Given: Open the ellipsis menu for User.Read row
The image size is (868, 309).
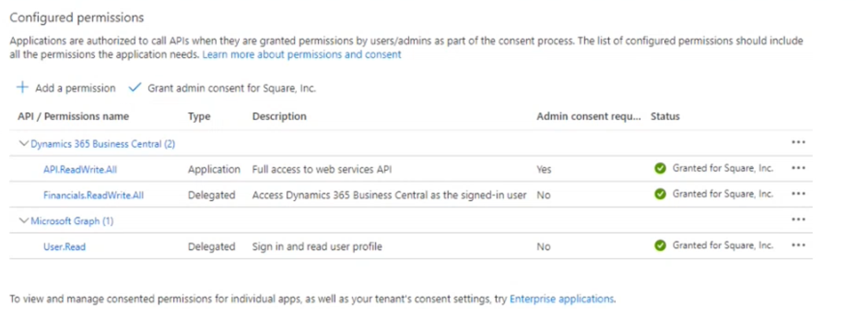Looking at the screenshot, I should (798, 245).
